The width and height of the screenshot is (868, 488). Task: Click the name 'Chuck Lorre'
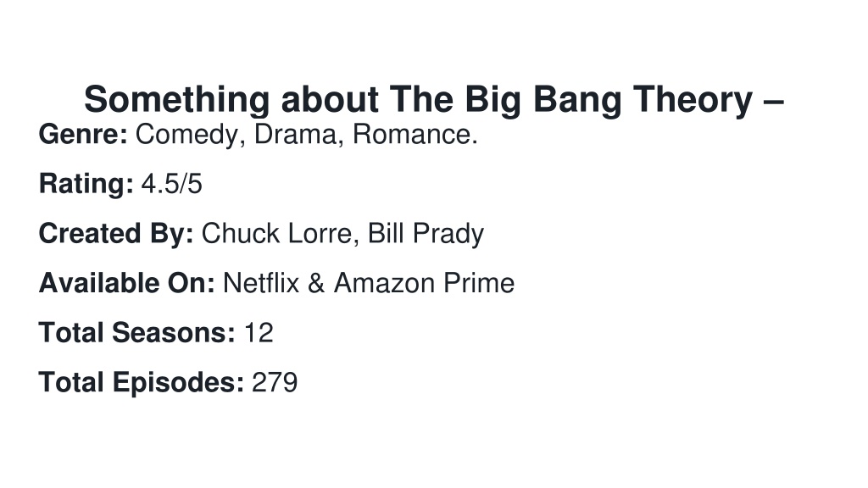[x=277, y=234]
